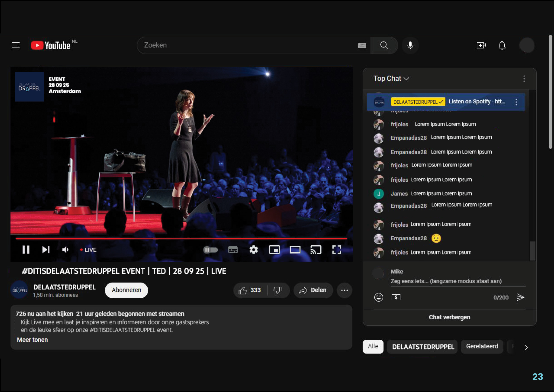Click the 333 like count
This screenshot has height=392, width=554.
pyautogui.click(x=255, y=290)
